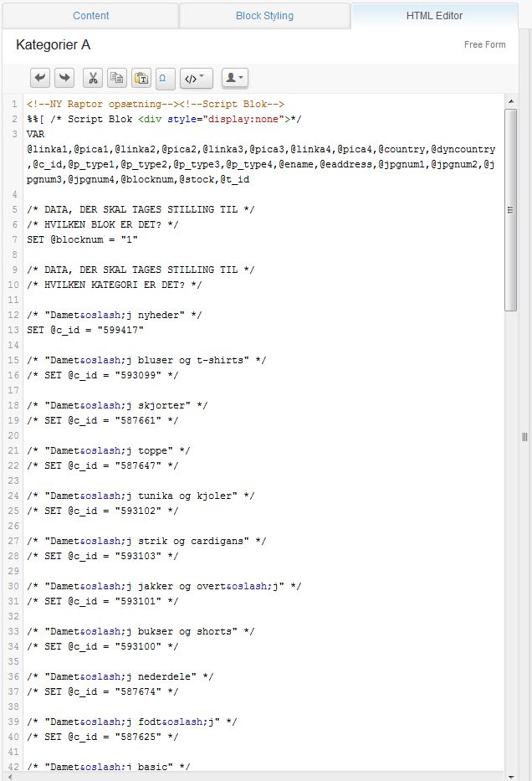Switch to the Block Styling tab

[x=264, y=15]
